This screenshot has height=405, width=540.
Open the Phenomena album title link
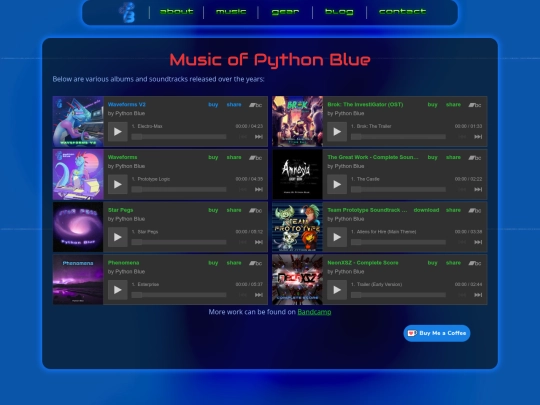click(123, 262)
